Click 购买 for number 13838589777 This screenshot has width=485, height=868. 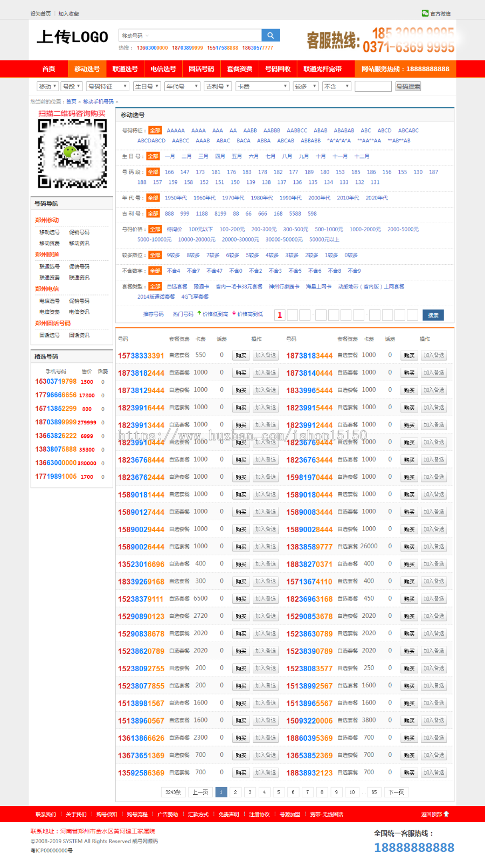pos(409,547)
